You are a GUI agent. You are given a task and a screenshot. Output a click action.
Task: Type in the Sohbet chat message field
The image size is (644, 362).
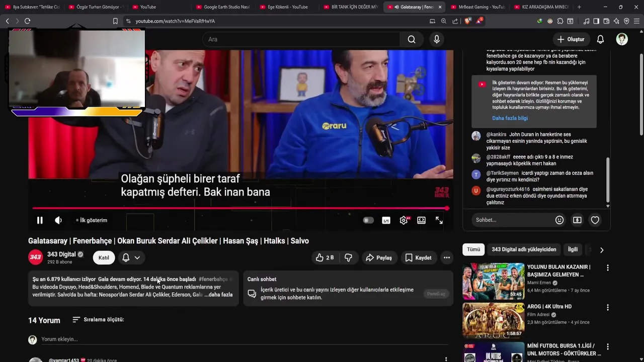[x=512, y=220]
